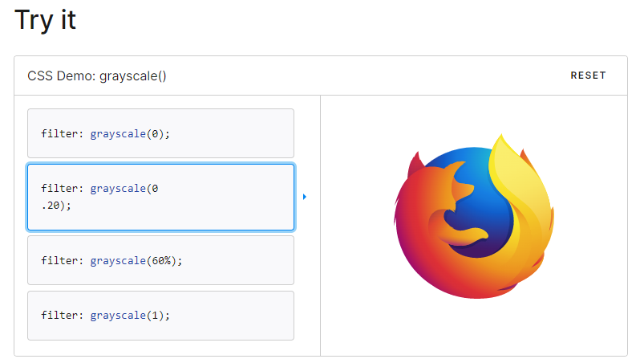Choose the filter: grayscale(60%) example

click(x=160, y=260)
